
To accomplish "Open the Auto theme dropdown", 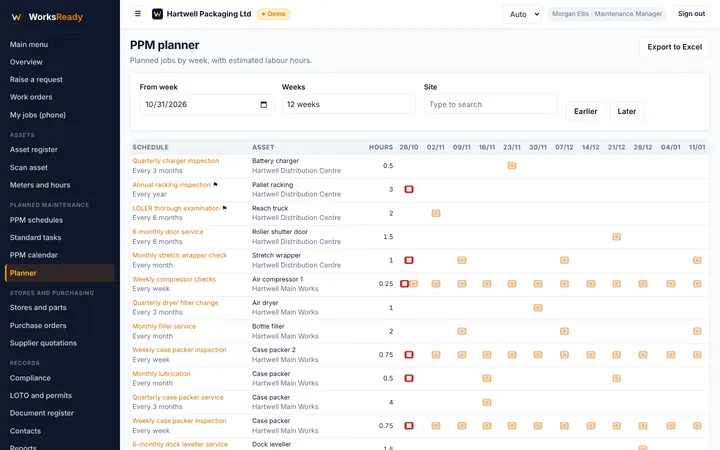I will click(x=523, y=14).
